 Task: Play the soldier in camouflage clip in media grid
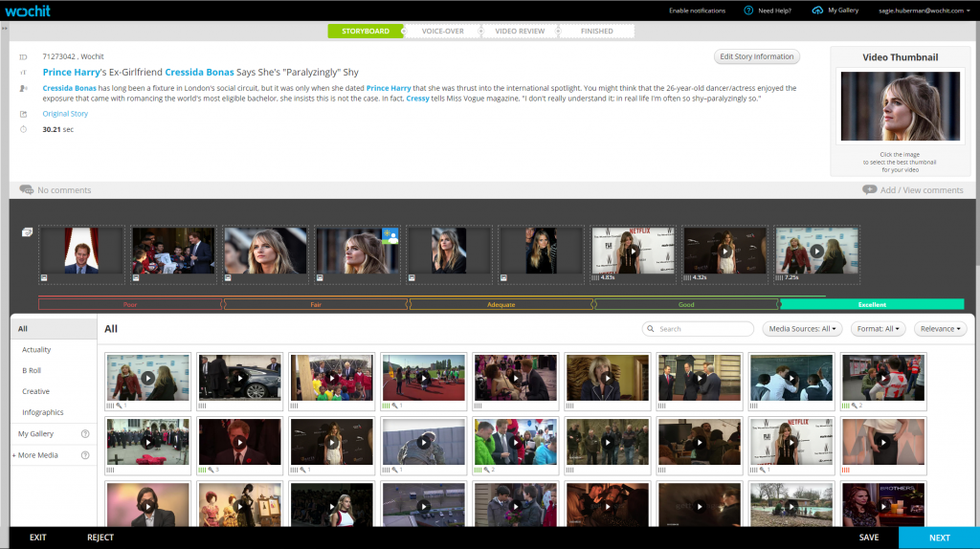pos(424,442)
